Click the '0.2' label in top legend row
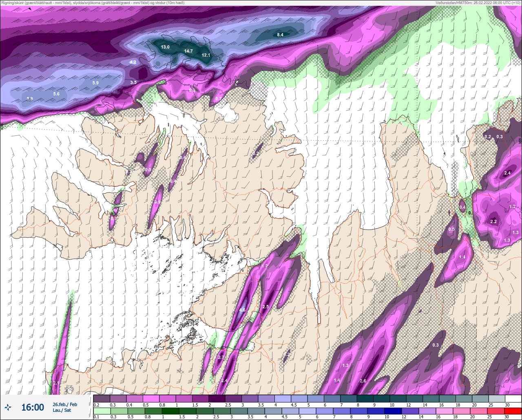Image resolution: width=522 pixels, height=420 pixels. pyautogui.click(x=96, y=405)
